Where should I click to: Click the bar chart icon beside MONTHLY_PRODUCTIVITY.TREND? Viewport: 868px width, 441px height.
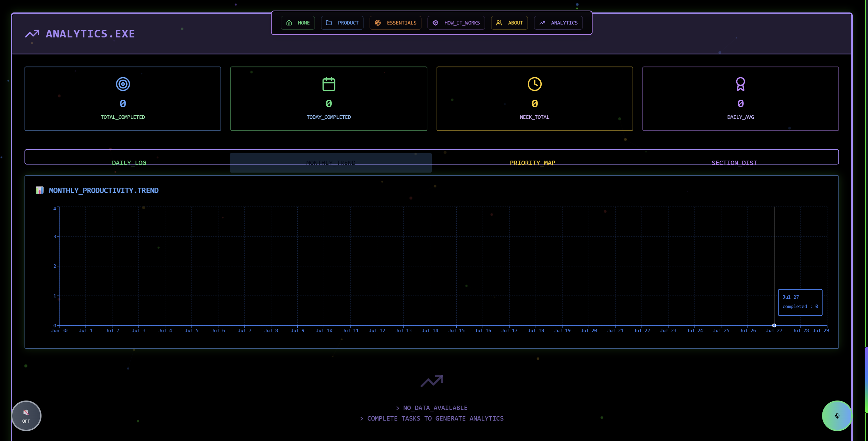pyautogui.click(x=39, y=190)
